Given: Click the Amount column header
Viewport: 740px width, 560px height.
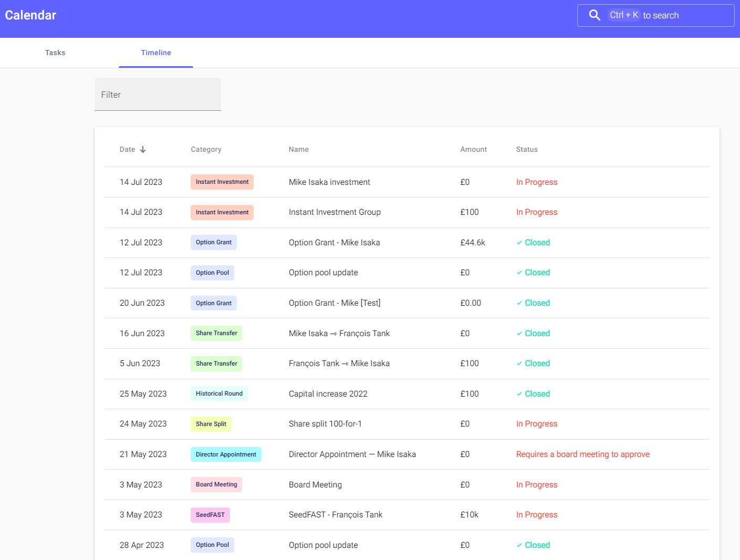Looking at the screenshot, I should [x=473, y=150].
